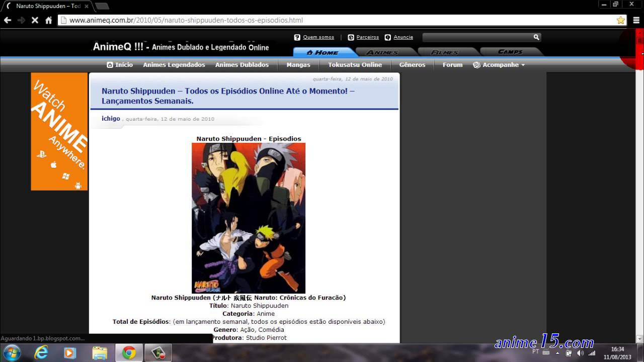
Task: Click the Acompanhe feed icon
Action: [x=476, y=65]
